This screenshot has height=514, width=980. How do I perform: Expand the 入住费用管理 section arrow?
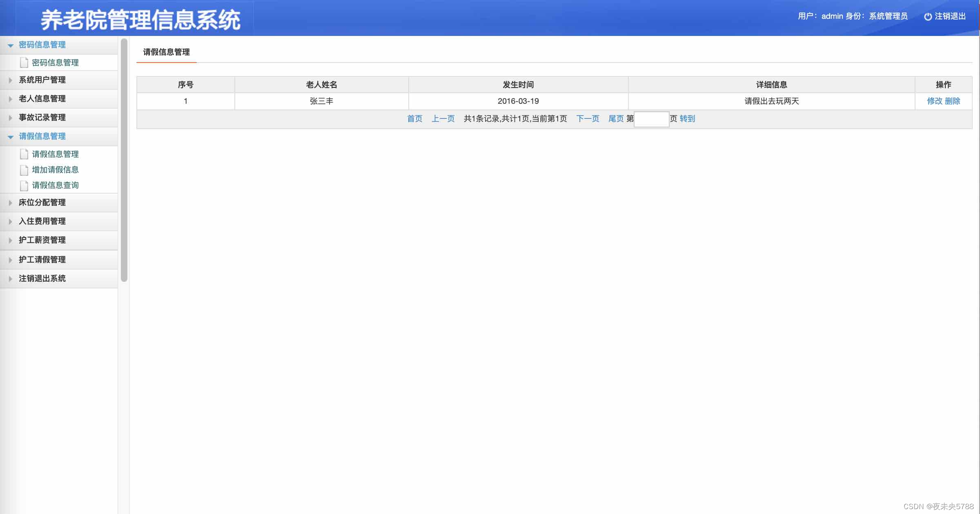click(x=11, y=221)
